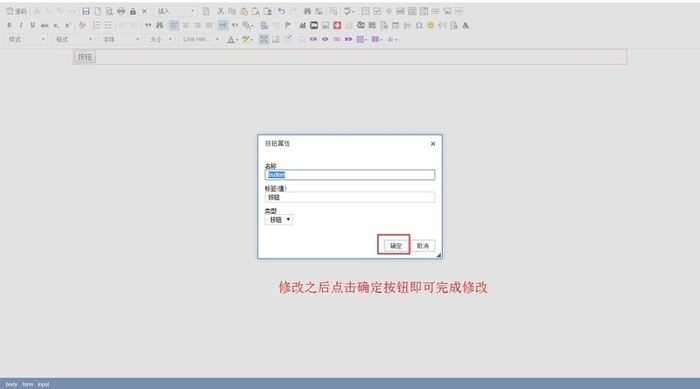Viewport: 700px width, 389px height.
Task: Click the 标签(值) value input field
Action: [x=350, y=197]
